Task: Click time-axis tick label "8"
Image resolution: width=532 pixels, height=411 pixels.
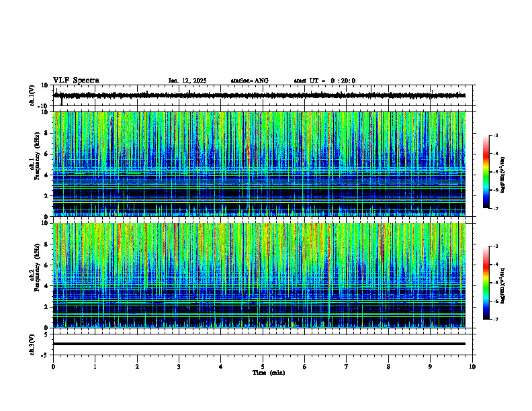Action: click(388, 367)
